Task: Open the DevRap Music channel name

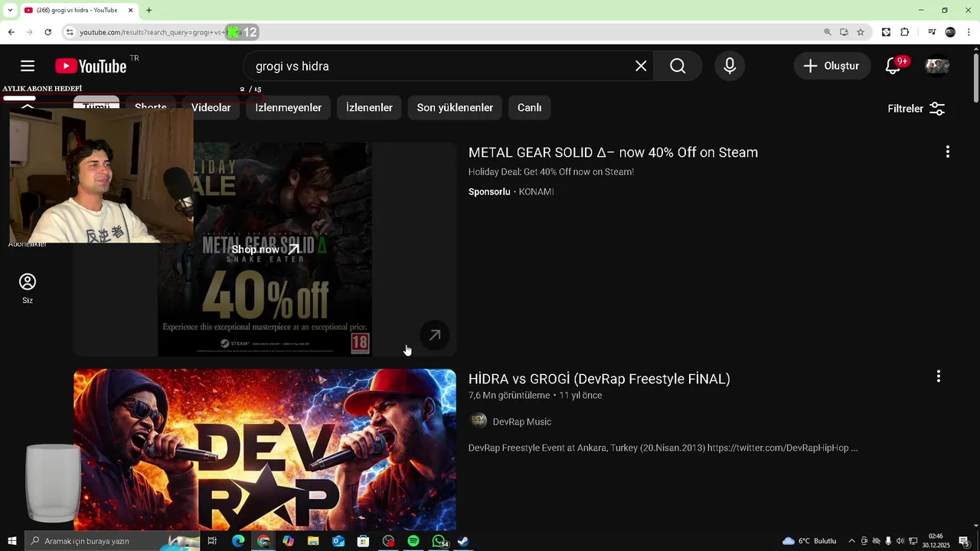Action: (521, 422)
